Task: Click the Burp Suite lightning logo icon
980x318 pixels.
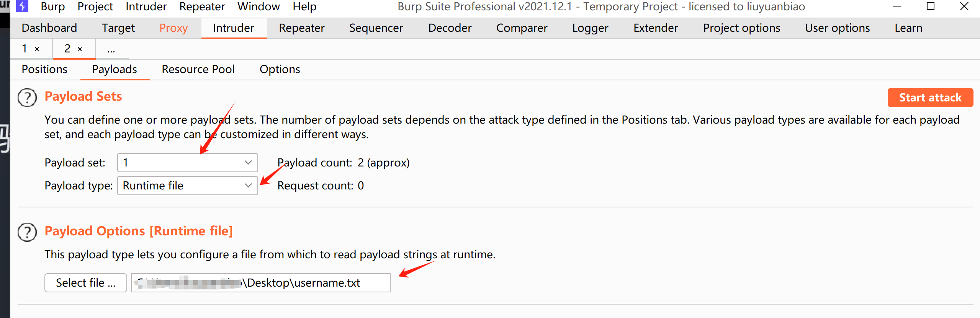Action: [22, 6]
